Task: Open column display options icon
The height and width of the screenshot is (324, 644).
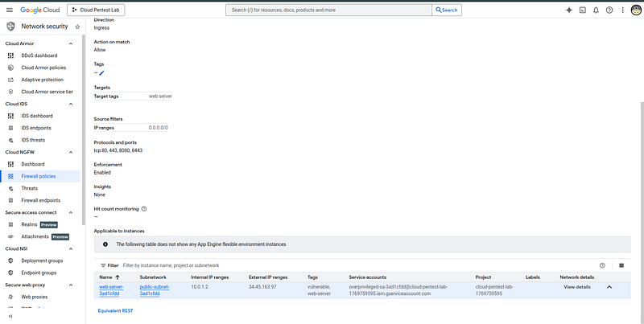Action: 621,265
